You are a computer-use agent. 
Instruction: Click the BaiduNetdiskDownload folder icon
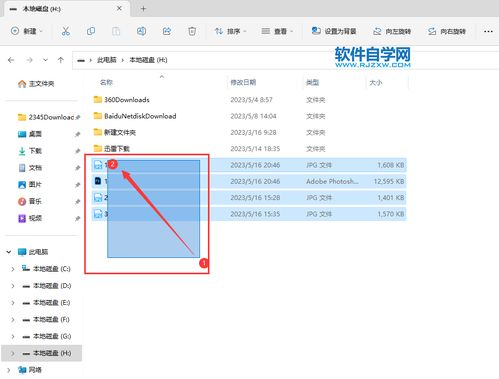tap(98, 116)
